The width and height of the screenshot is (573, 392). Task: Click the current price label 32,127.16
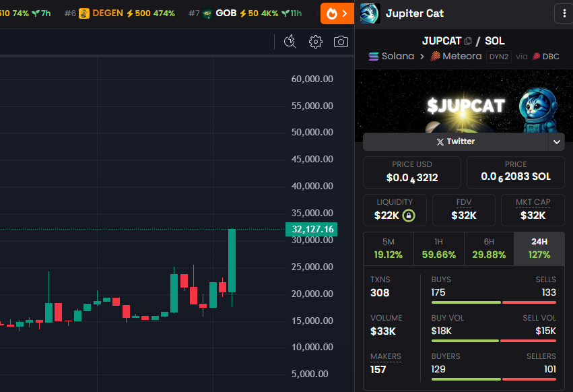[x=311, y=229]
